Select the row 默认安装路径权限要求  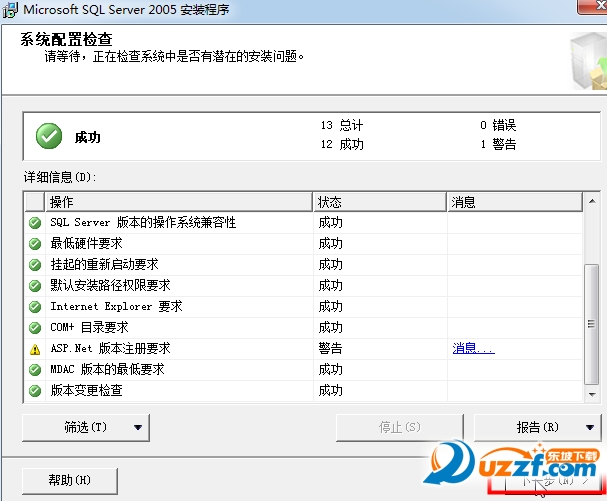click(x=304, y=286)
